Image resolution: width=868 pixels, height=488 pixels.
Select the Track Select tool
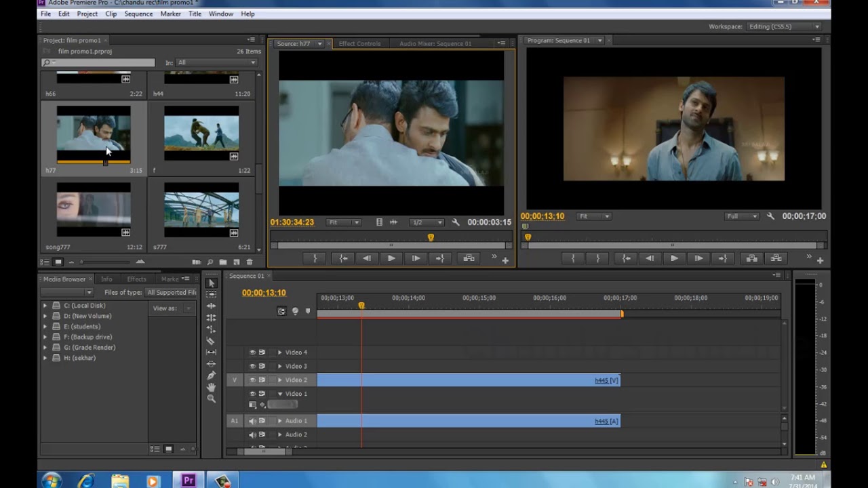pos(211,295)
